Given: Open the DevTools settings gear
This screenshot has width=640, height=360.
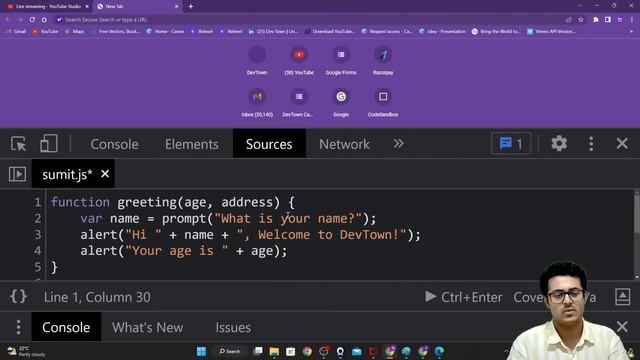Looking at the screenshot, I should tap(559, 144).
